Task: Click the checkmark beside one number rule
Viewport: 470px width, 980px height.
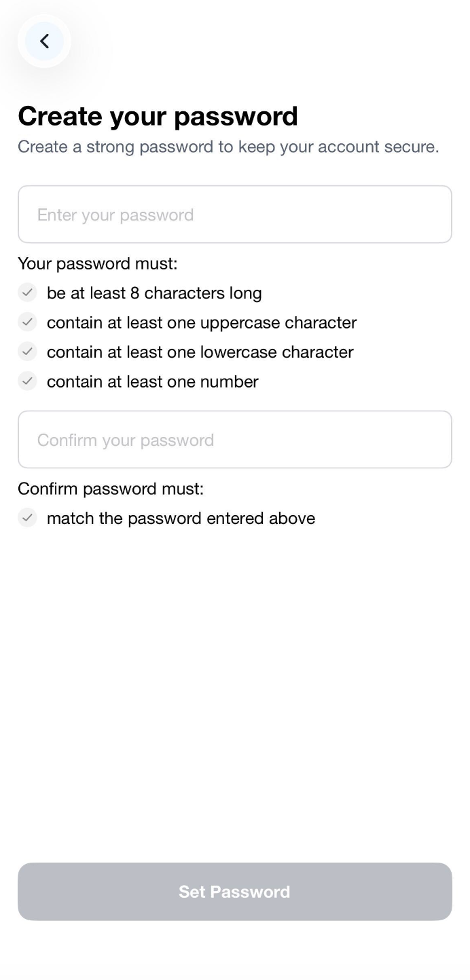Action: point(27,381)
